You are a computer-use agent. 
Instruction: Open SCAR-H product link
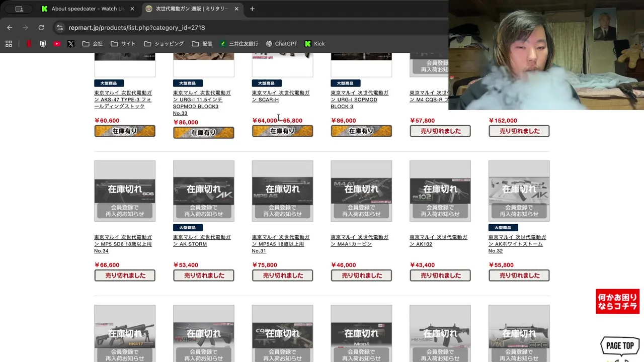[x=281, y=96]
